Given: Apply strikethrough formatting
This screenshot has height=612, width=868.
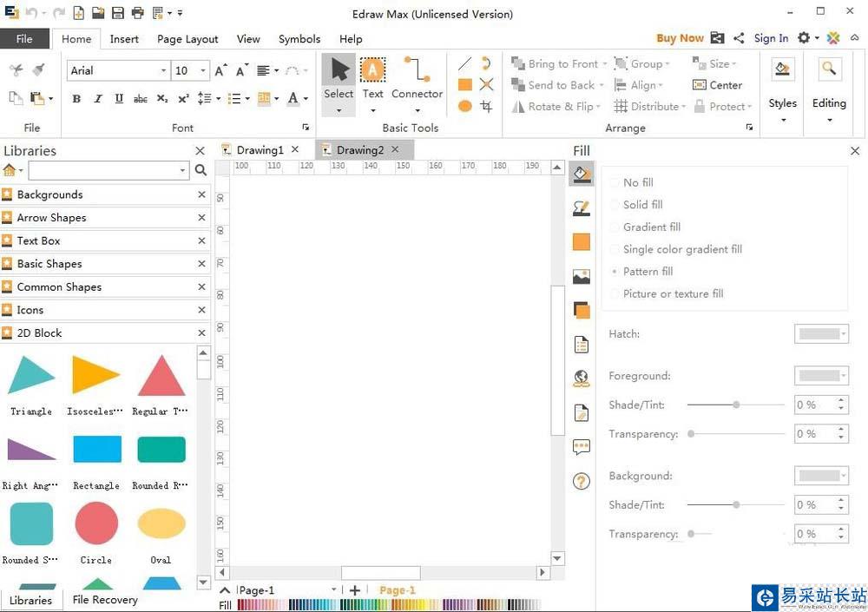Looking at the screenshot, I should click(141, 99).
